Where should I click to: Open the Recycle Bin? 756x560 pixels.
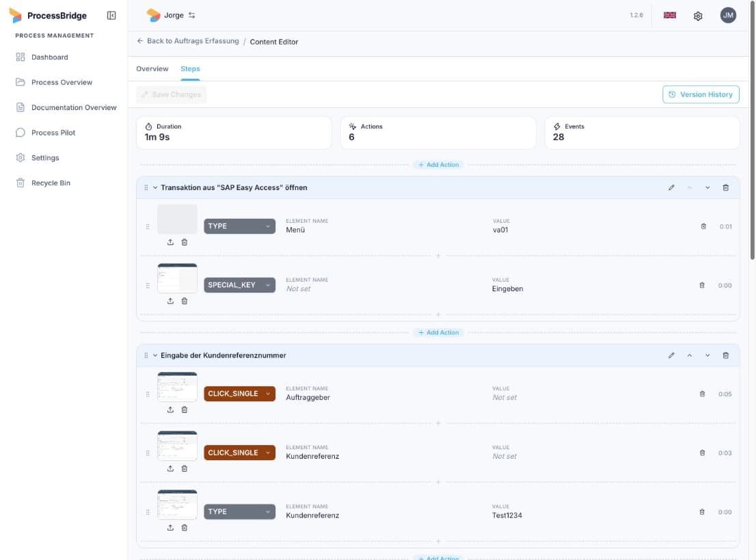pyautogui.click(x=51, y=183)
